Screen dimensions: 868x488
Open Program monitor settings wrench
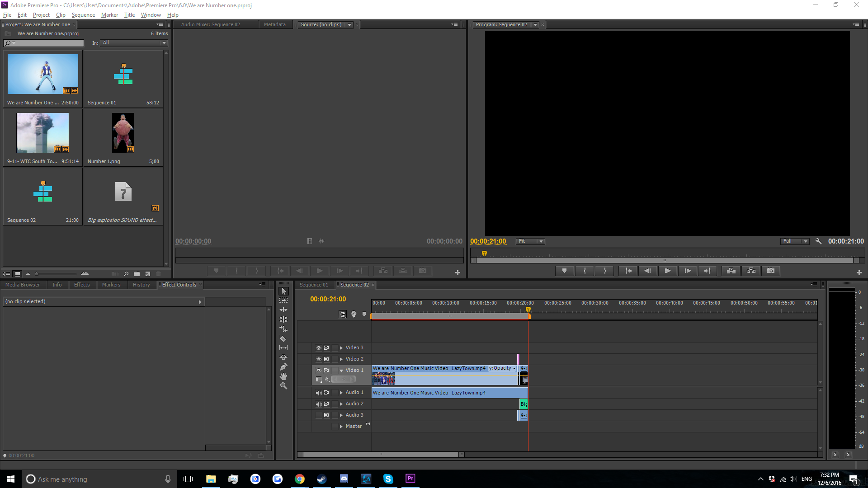click(x=818, y=241)
